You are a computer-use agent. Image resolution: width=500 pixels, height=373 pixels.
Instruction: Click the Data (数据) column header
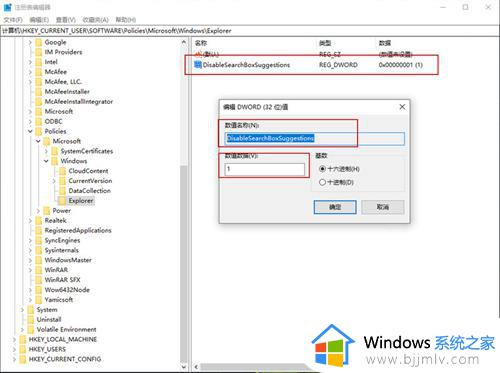click(x=385, y=43)
